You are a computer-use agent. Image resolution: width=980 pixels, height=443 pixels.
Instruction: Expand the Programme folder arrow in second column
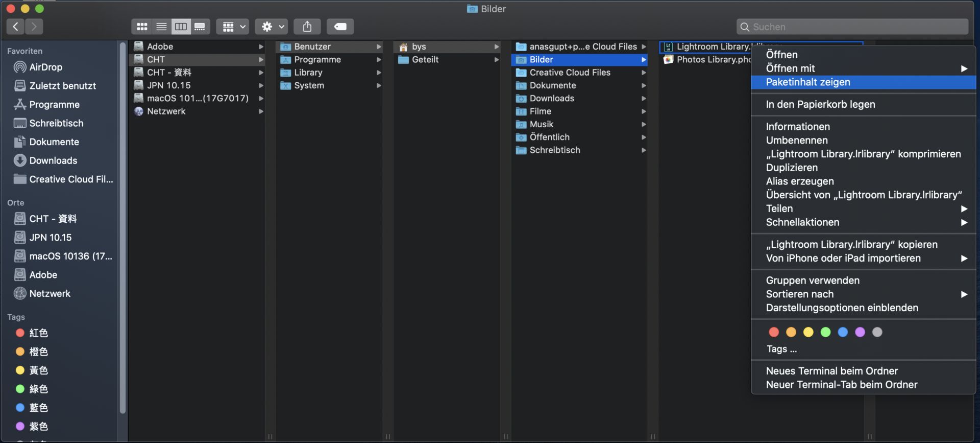tap(379, 59)
